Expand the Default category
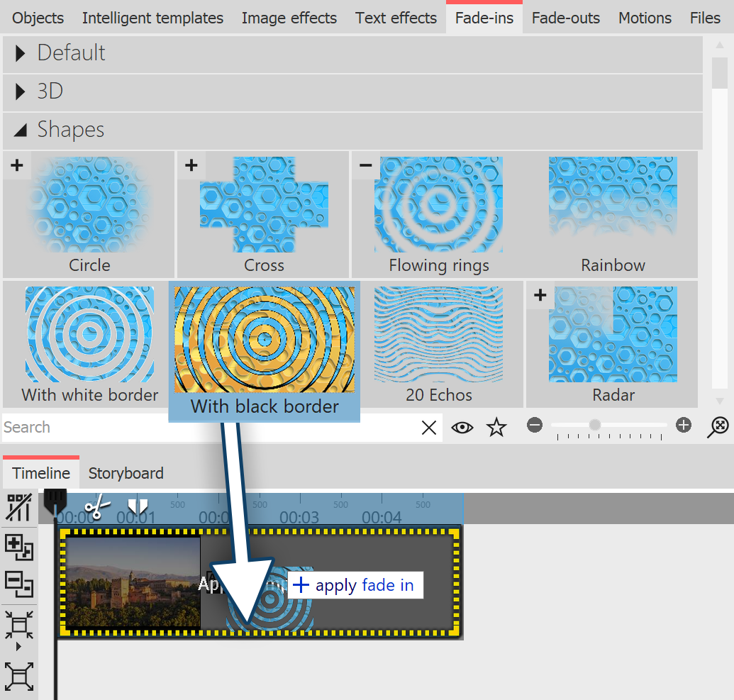 [21, 53]
